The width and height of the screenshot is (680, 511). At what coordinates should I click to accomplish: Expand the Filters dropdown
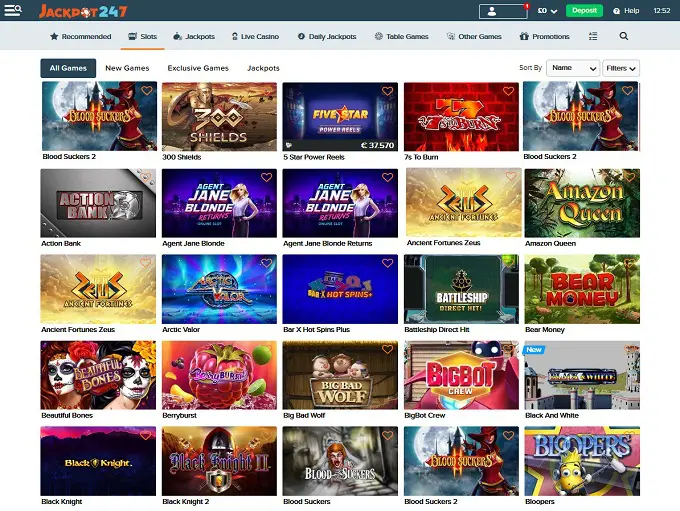(621, 68)
